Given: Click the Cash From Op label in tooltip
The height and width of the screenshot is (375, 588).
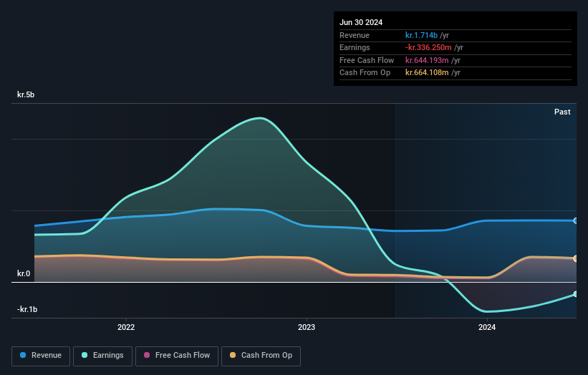Looking at the screenshot, I should 365,73.
